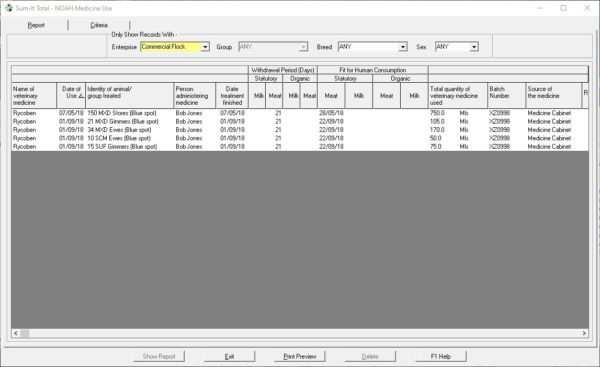The width and height of the screenshot is (600, 367).
Task: Open the Breed dropdown arrow
Action: pos(403,47)
